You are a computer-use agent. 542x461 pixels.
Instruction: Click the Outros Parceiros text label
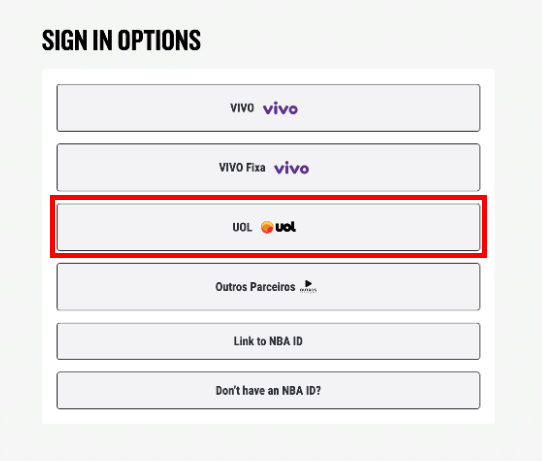pos(255,287)
